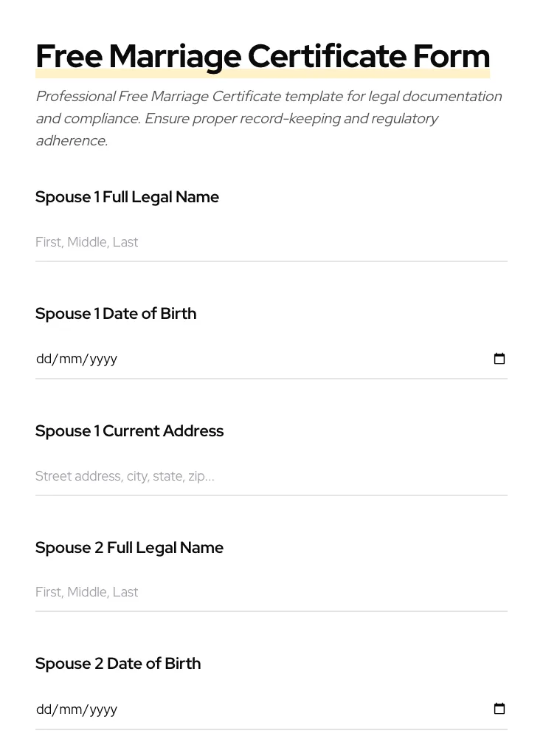Click the Spouse 2 Date of Birth input
The width and height of the screenshot is (543, 756).
pos(221,709)
